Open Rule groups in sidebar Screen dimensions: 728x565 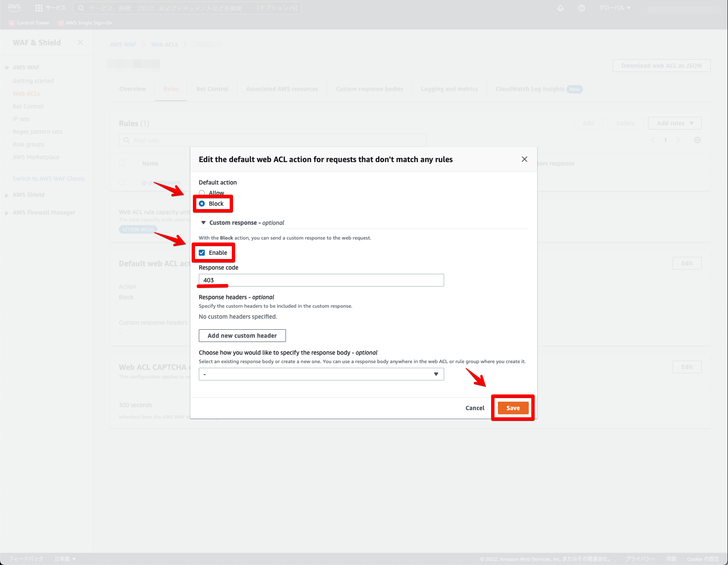pyautogui.click(x=28, y=144)
